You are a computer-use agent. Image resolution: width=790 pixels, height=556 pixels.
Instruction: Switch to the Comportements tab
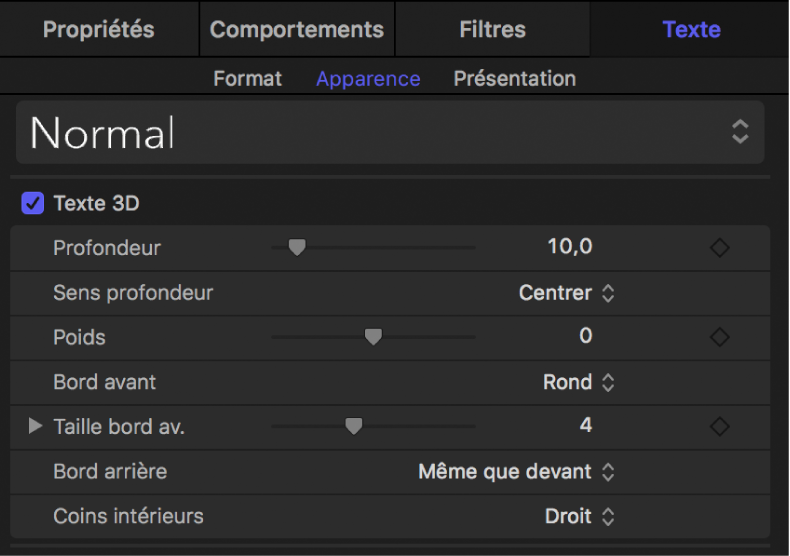(297, 30)
